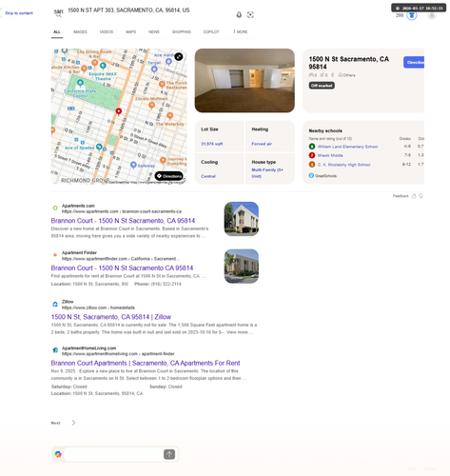Click the ApartmentHomeLiving favicon
Image resolution: width=450 pixels, height=476 pixels.
pos(55,350)
